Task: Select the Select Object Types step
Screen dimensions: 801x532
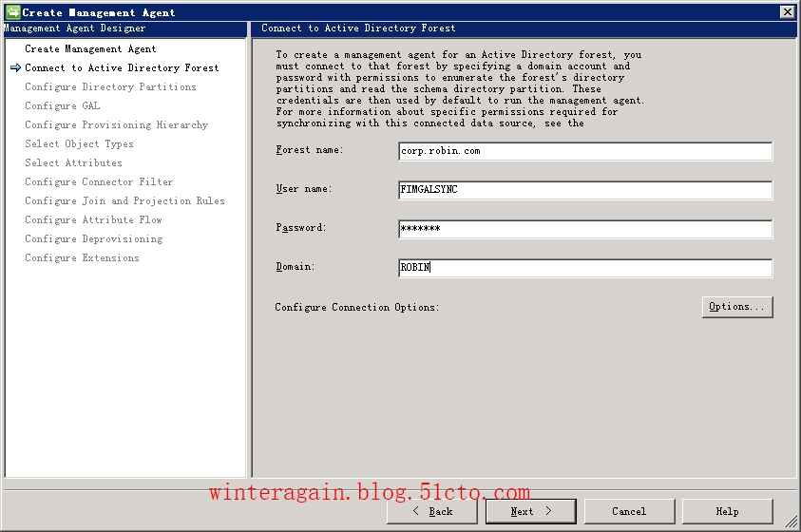Action: [79, 144]
